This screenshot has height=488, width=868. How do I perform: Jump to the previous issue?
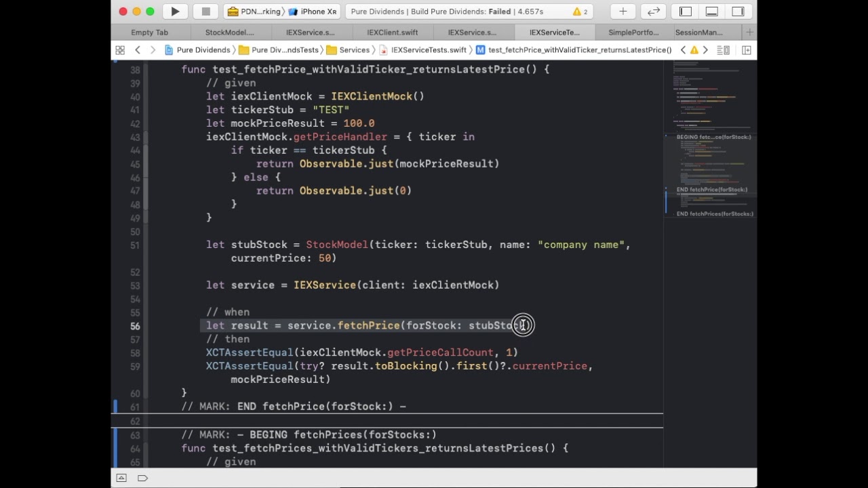click(x=683, y=50)
